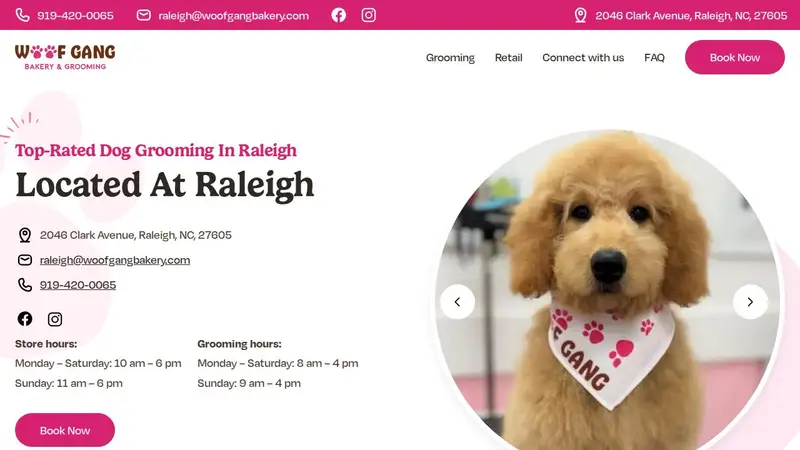Click Monday – Saturday: 8 am – 4 pm
Image resolution: width=800 pixels, height=450 pixels.
(278, 363)
